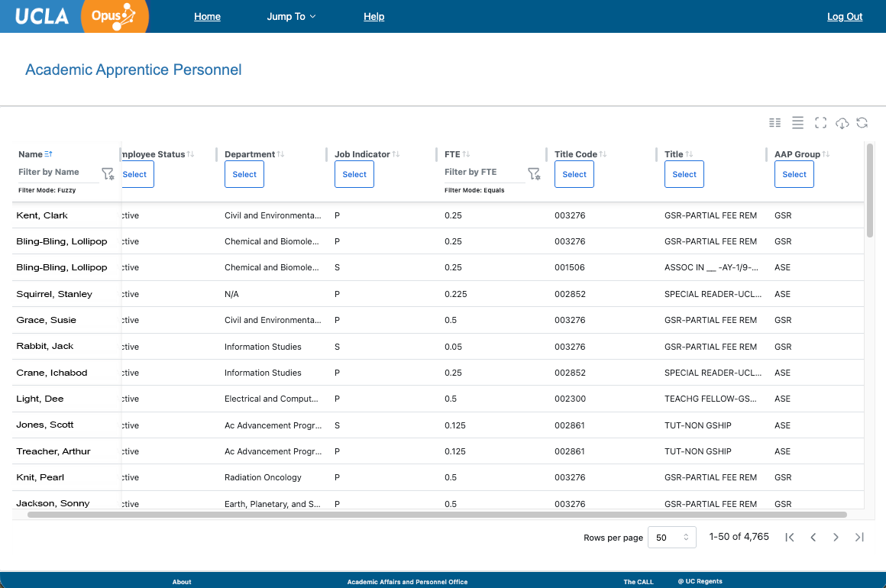Download table data via the cloud icon
Viewport: 886px width, 588px height.
pos(842,122)
